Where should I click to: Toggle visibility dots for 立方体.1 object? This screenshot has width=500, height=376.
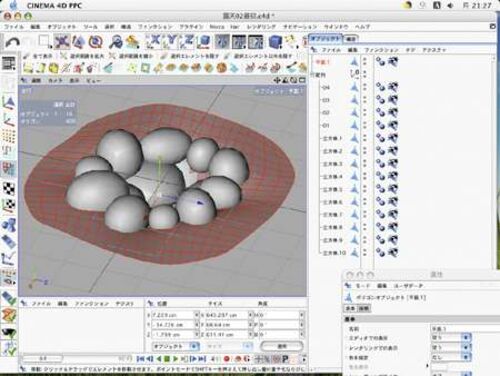coord(365,139)
